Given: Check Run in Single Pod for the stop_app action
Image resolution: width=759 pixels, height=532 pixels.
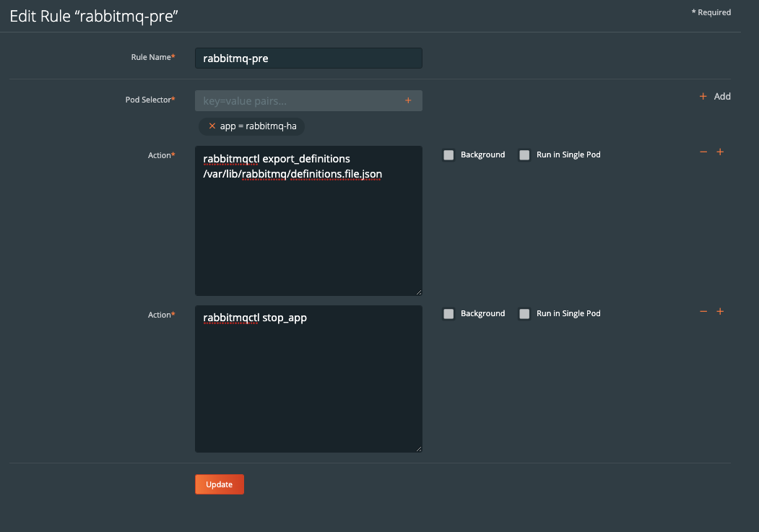Looking at the screenshot, I should point(524,313).
